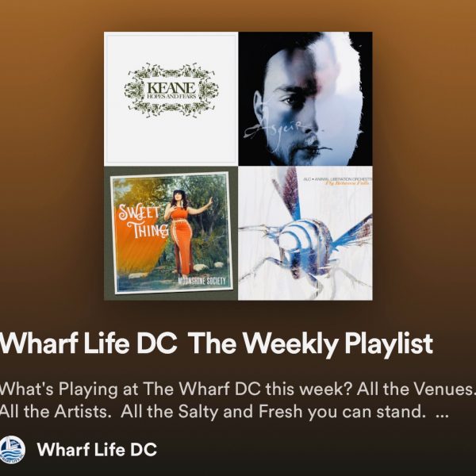476x476 pixels.
Task: Open the Keane Hopes and Fears album cover
Action: (x=171, y=98)
